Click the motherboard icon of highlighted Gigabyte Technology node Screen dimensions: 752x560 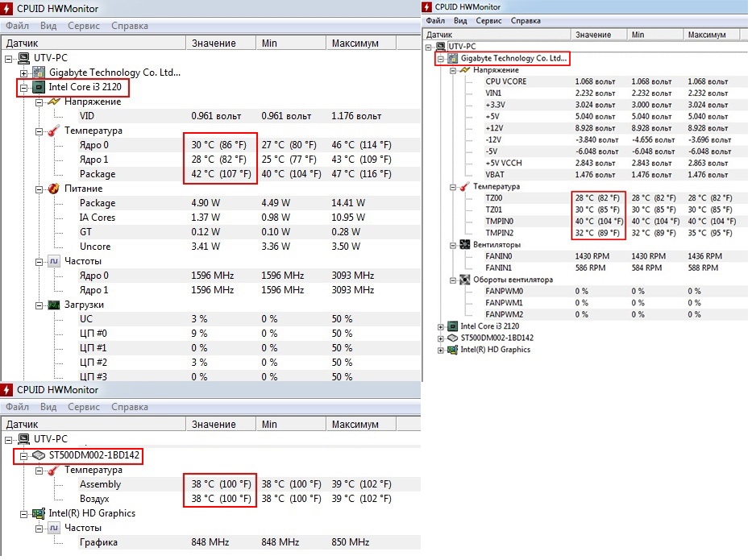452,59
